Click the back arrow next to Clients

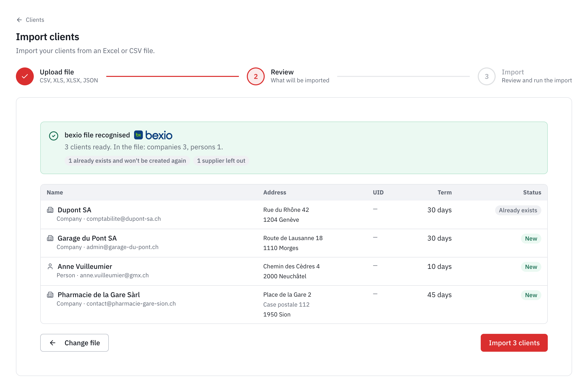tap(19, 20)
